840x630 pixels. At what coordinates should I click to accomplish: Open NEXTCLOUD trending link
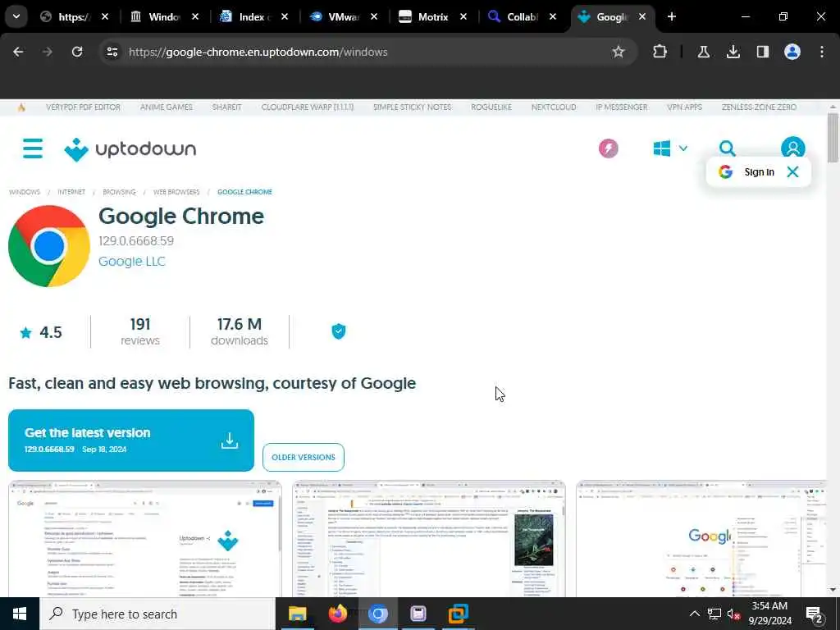(x=554, y=107)
